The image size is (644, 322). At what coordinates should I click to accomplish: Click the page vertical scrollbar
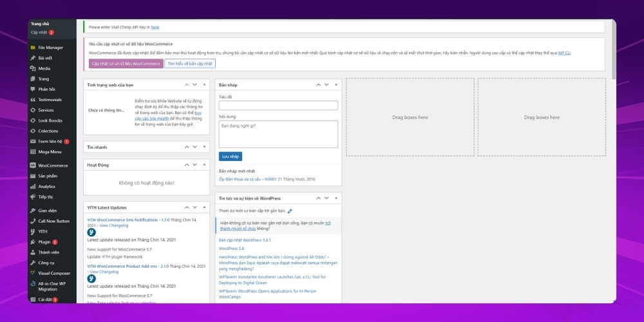pos(614,50)
